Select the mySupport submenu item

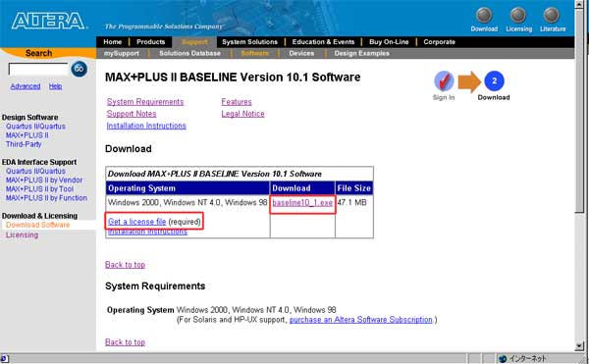122,53
